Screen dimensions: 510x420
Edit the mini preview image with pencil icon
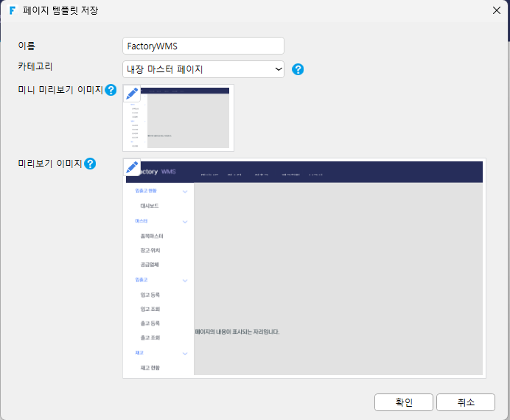(132, 94)
